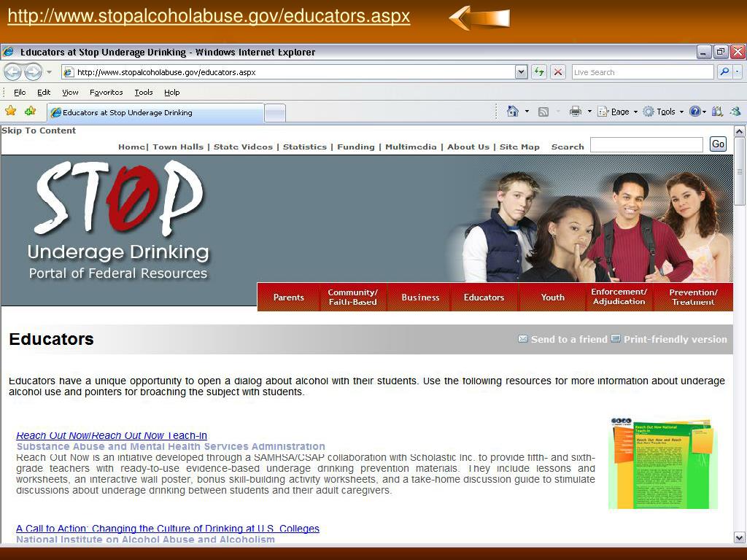Viewport: 747px width, 560px height.
Task: Open the Tools gear dropdown in command bar
Action: coord(663,112)
